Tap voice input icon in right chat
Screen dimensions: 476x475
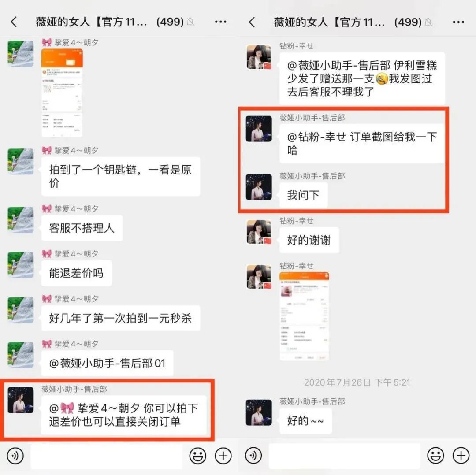[x=253, y=456]
